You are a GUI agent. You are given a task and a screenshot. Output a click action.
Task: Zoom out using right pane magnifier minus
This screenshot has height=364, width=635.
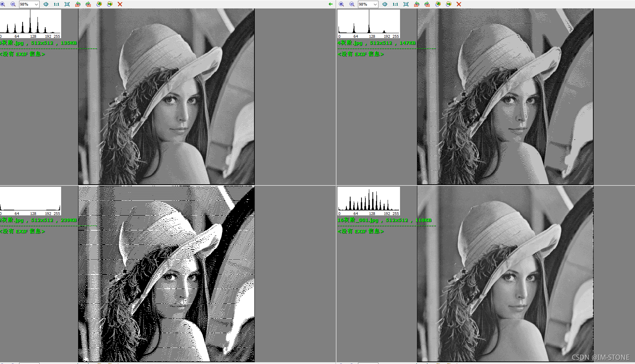click(x=352, y=4)
